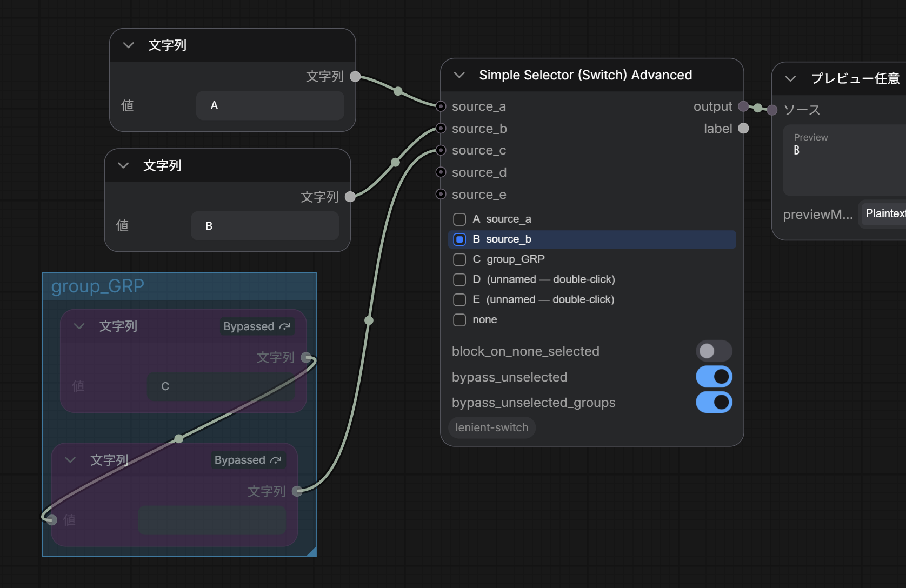Click the group_GRP resize corner handle
Screen dimensions: 906x588
pos(311,551)
